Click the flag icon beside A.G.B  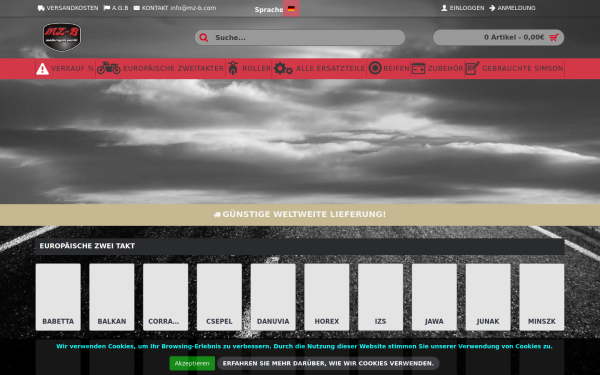(x=107, y=8)
